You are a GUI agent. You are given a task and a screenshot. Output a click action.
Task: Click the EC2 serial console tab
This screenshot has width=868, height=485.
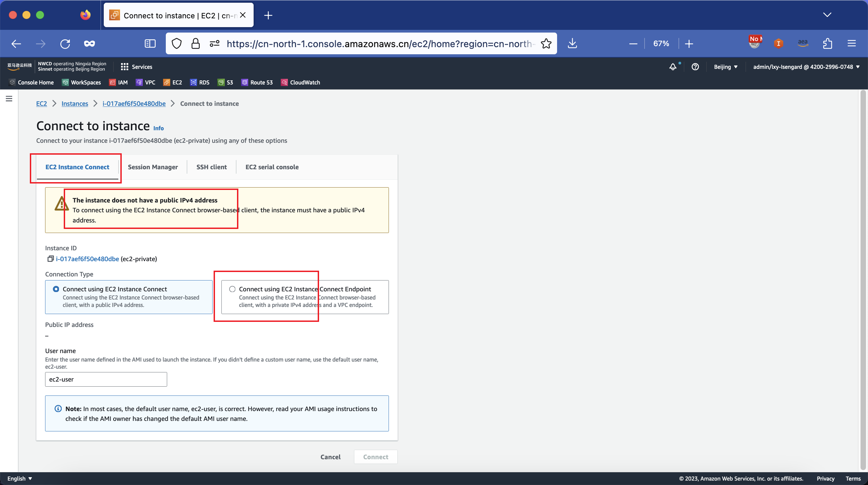coord(271,167)
